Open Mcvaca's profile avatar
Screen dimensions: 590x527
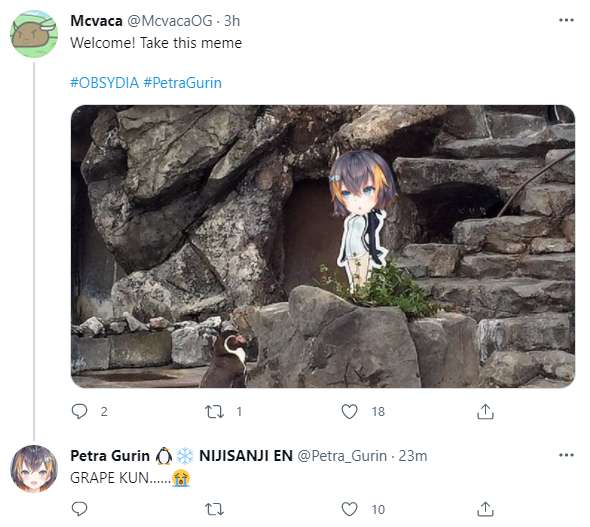pos(34,34)
